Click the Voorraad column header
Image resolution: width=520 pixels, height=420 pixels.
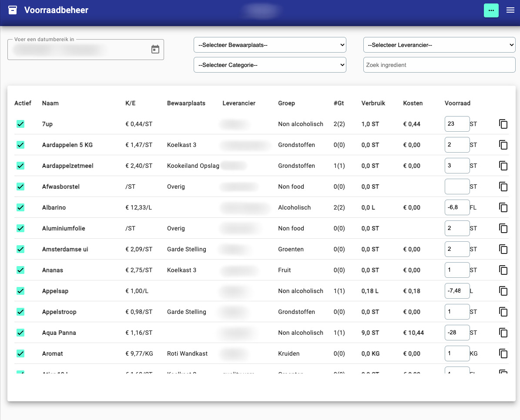[x=457, y=103]
